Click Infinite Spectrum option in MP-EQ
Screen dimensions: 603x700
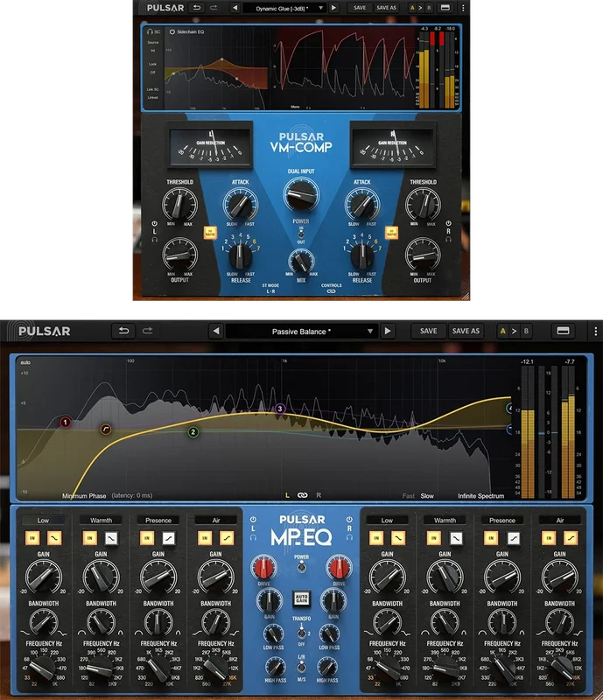click(480, 496)
